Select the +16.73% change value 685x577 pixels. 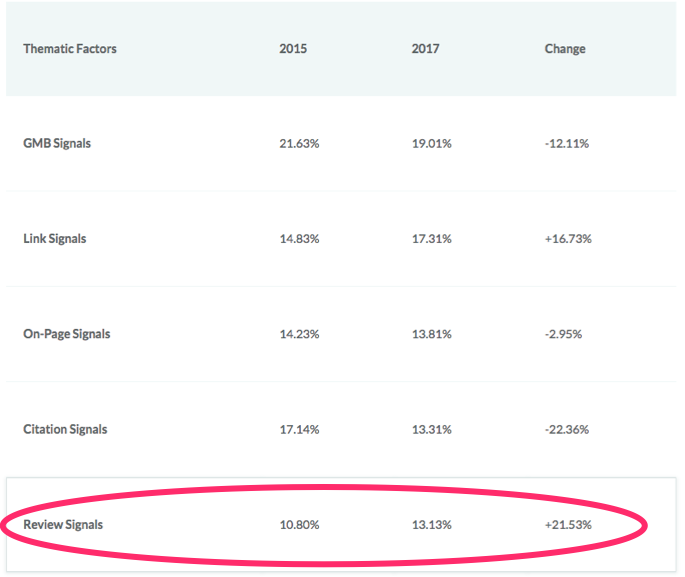pos(568,239)
